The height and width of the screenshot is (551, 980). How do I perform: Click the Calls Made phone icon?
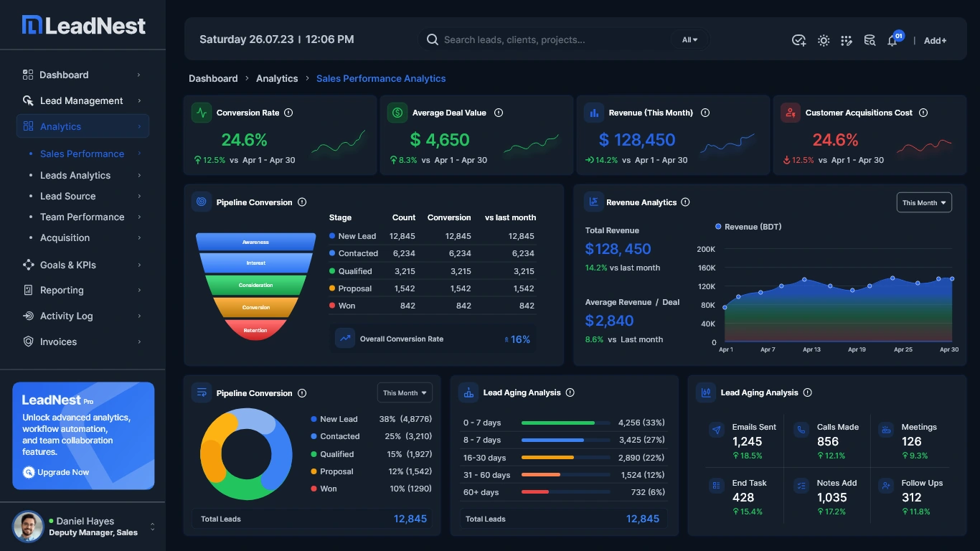[x=801, y=430]
